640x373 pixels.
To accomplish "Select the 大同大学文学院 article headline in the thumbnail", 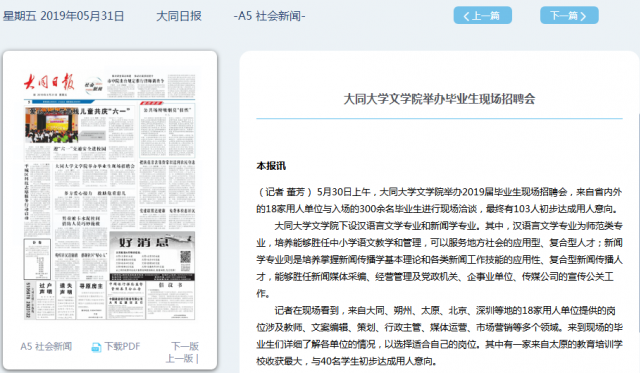I will [95, 166].
